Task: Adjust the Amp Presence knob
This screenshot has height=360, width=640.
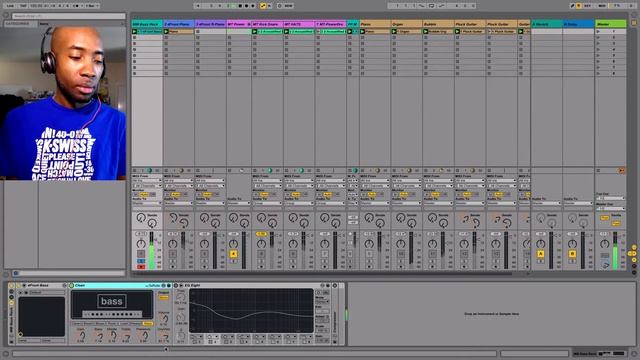Action: click(144, 336)
